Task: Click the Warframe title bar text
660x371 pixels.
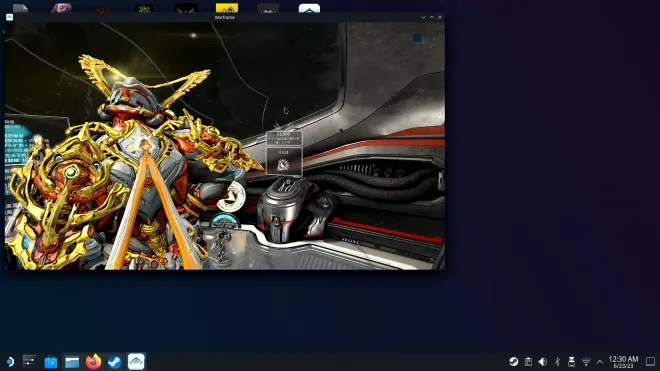Action: point(225,17)
